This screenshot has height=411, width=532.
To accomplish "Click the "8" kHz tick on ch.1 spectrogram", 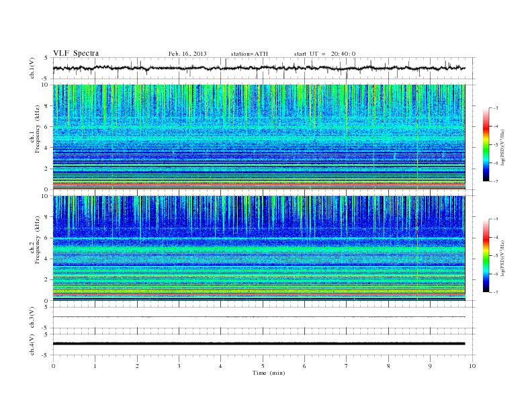I will (x=46, y=106).
